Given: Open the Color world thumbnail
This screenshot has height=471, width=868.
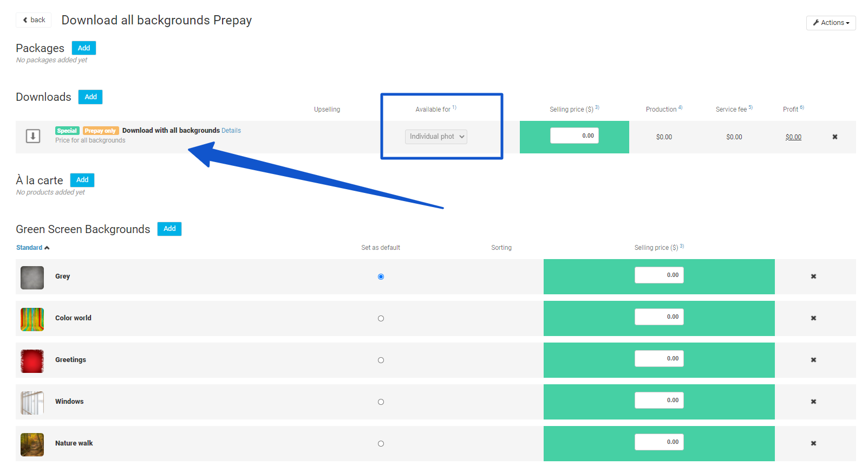Looking at the screenshot, I should [x=32, y=319].
